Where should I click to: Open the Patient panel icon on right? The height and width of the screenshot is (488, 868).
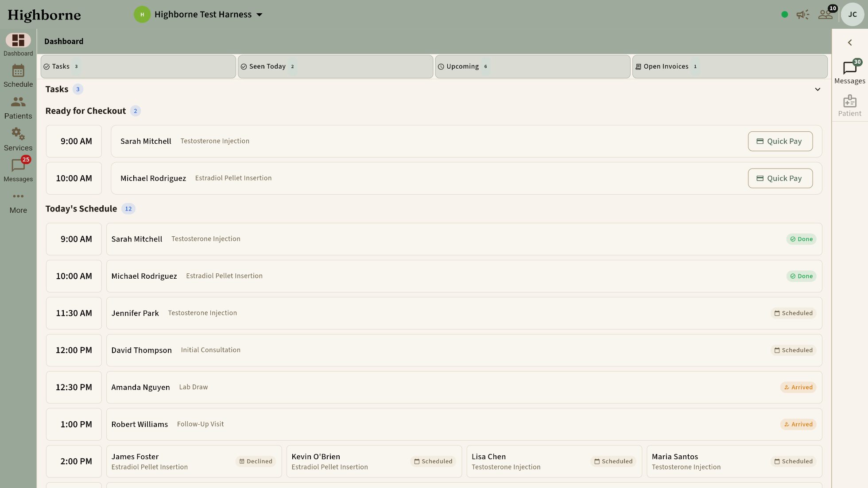click(x=849, y=106)
